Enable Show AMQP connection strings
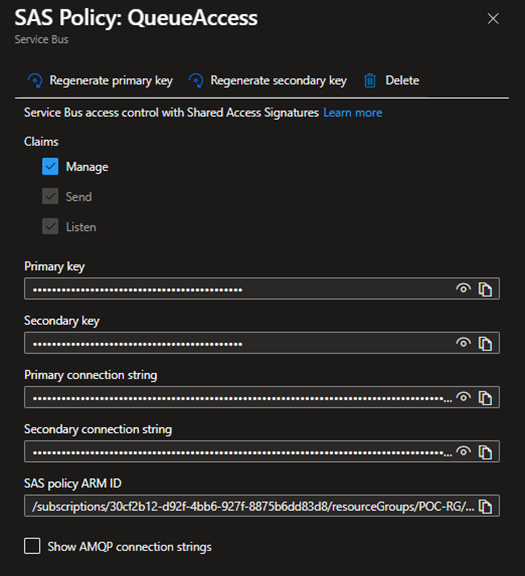Image resolution: width=525 pixels, height=576 pixels. (32, 546)
